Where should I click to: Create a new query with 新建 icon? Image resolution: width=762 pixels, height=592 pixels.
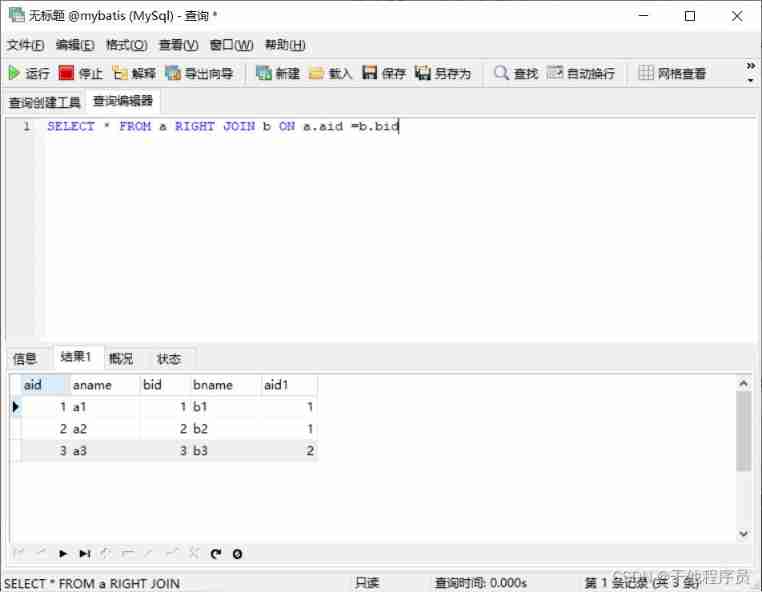[278, 73]
